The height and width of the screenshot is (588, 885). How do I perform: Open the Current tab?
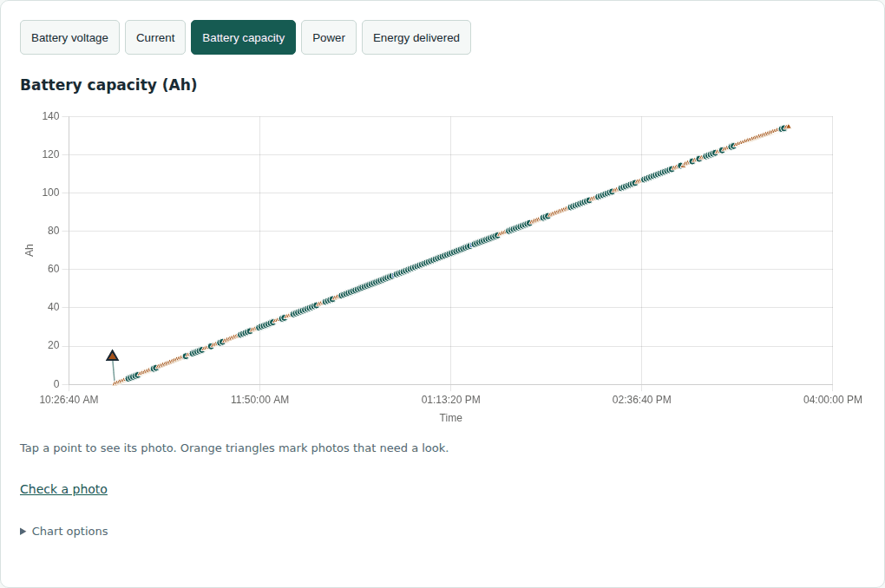[155, 37]
